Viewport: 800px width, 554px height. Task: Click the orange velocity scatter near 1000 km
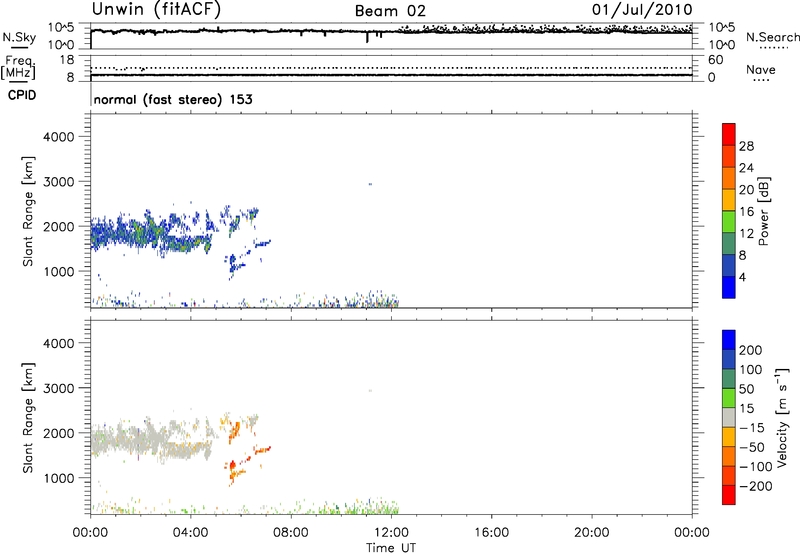coord(233,471)
